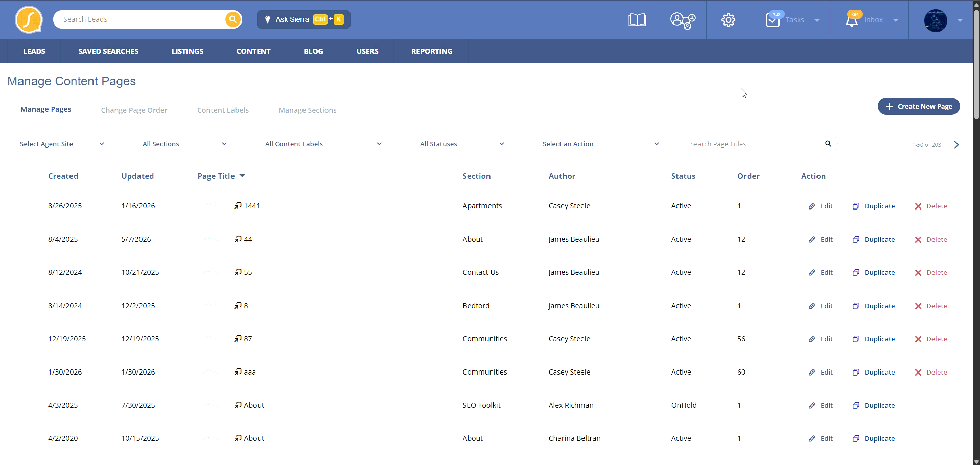Click the Inbox bell icon
This screenshot has width=980, height=465.
[x=852, y=20]
